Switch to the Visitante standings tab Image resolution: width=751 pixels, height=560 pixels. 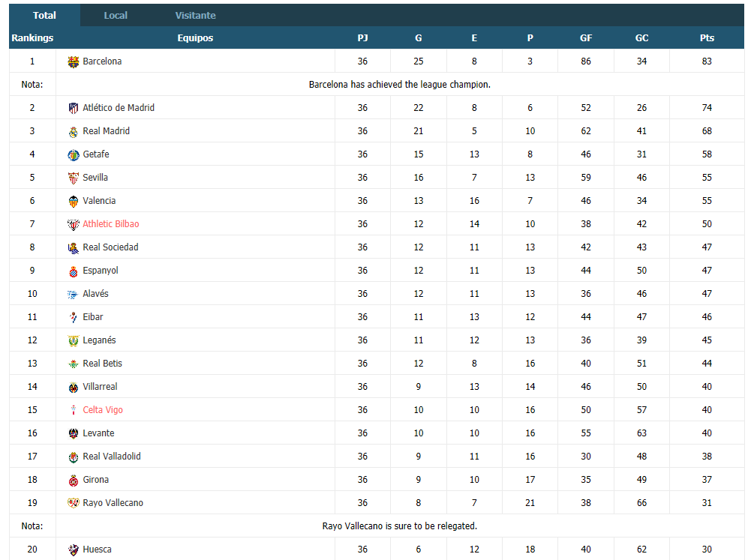point(195,15)
